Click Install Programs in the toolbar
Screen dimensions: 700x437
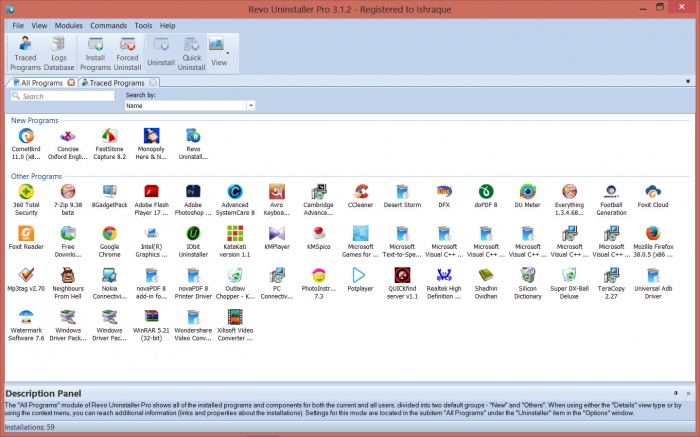click(x=95, y=54)
